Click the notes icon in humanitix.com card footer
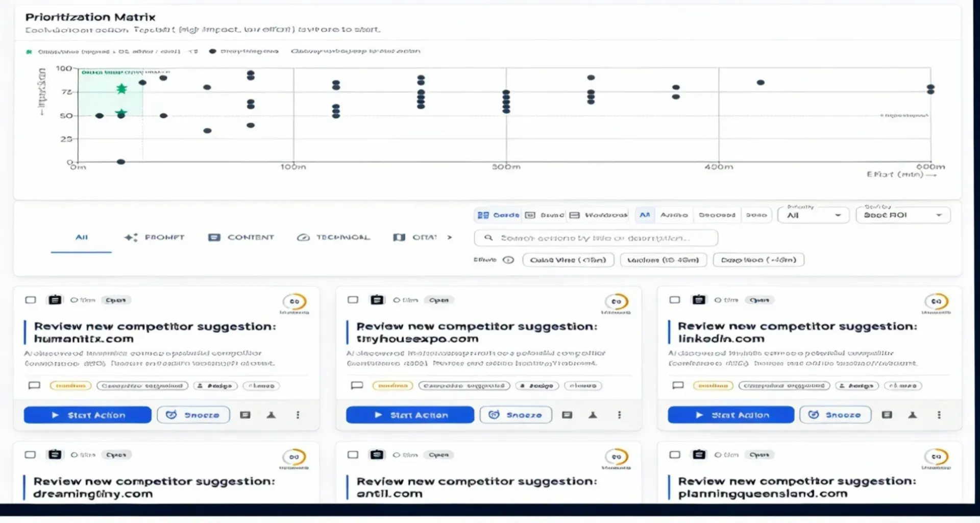 (245, 415)
